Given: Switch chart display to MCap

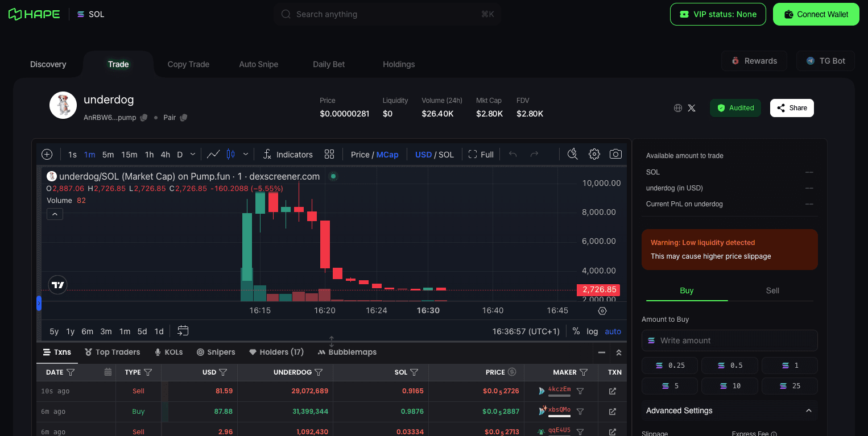Looking at the screenshot, I should click(x=387, y=155).
